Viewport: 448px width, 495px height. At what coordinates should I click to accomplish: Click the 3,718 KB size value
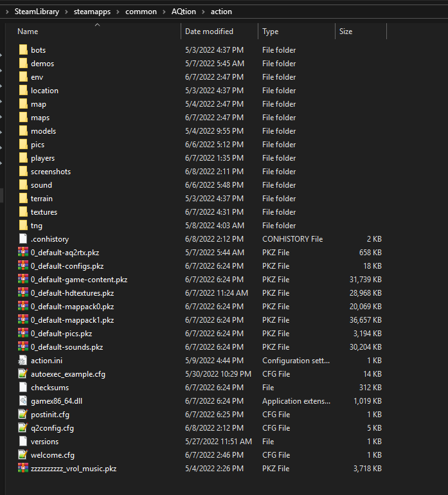(x=368, y=469)
